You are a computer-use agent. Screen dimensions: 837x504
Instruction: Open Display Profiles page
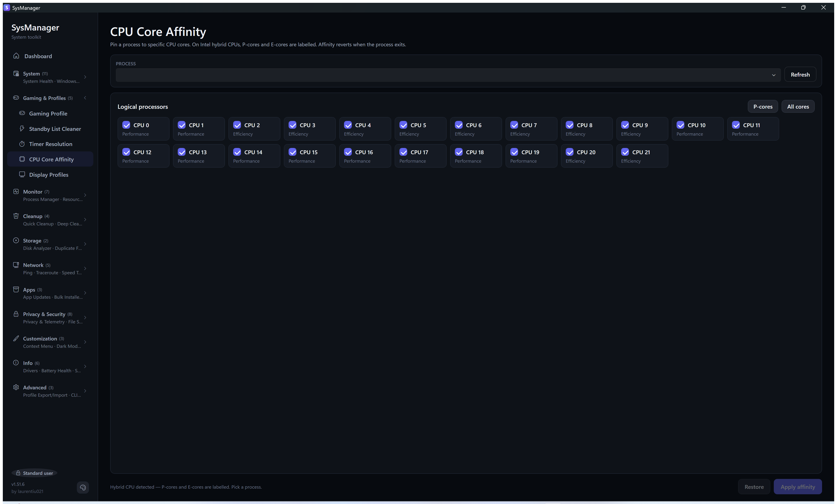pyautogui.click(x=50, y=174)
